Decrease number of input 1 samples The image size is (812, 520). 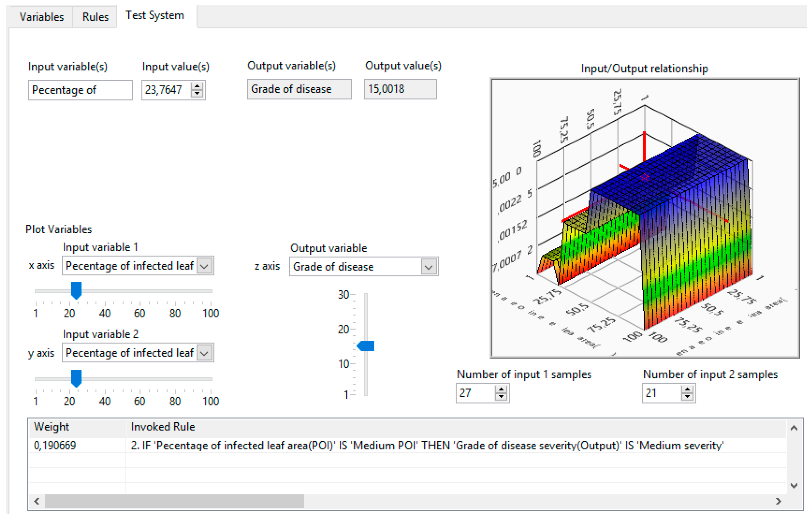pos(501,396)
